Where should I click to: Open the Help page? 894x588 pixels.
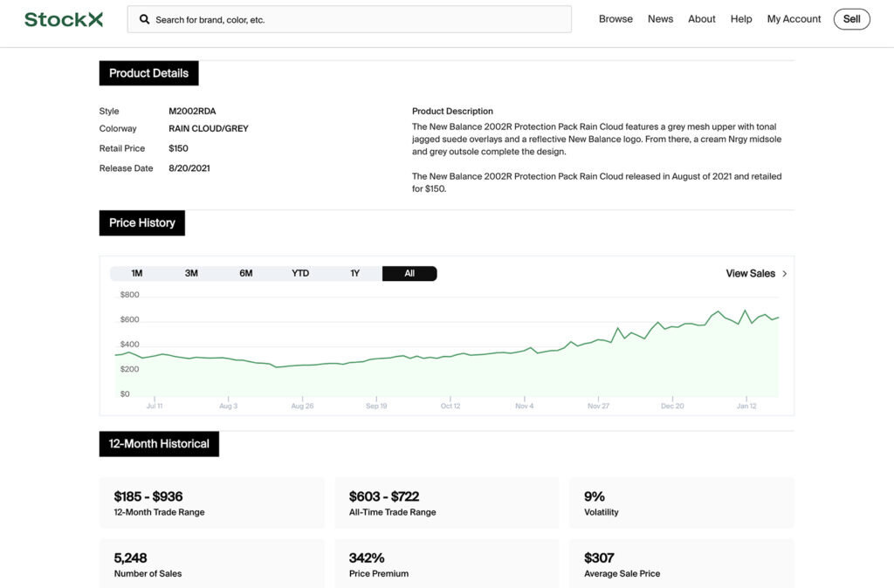[740, 19]
